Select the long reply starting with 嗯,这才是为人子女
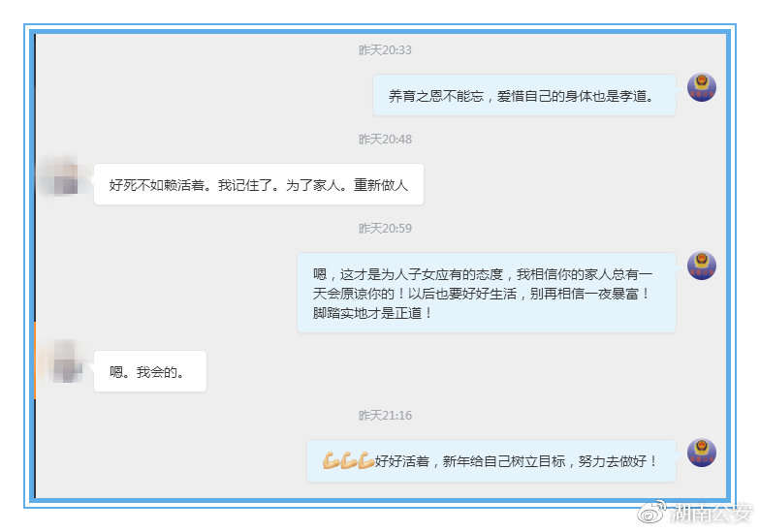Viewport: 760px width, 532px height. click(x=487, y=293)
